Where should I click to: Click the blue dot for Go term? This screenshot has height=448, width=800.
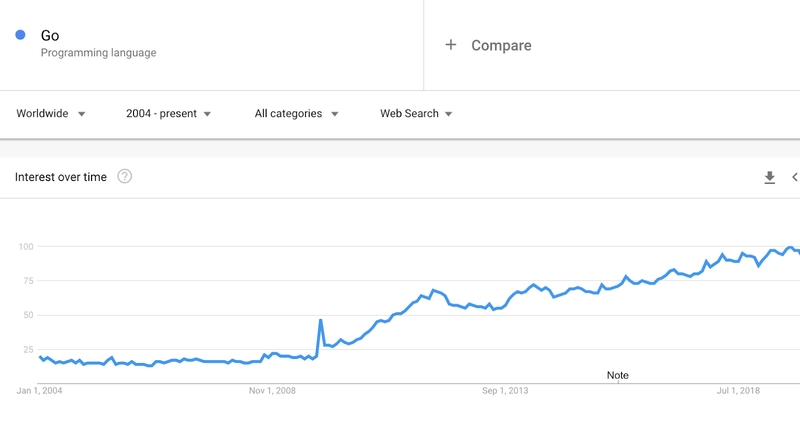tap(20, 35)
